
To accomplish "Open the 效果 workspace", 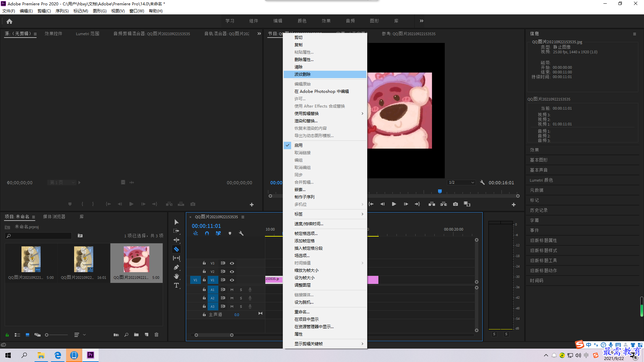I will coord(326,21).
